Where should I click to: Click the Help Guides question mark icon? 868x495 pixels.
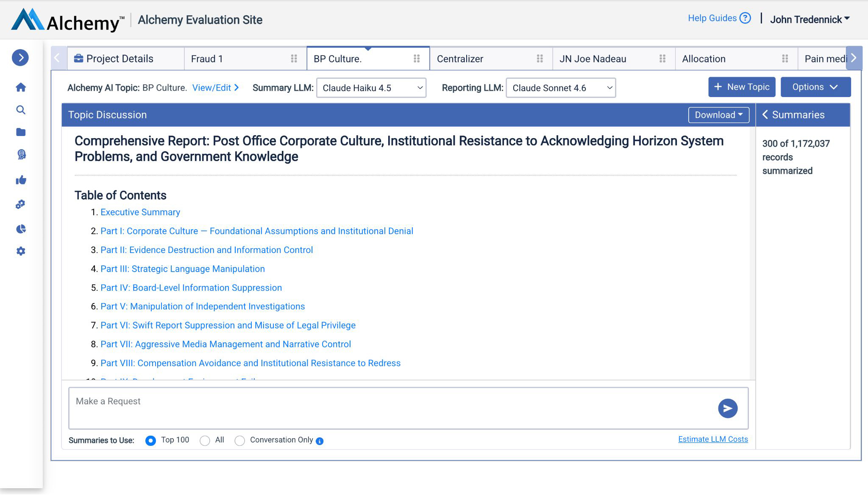point(745,18)
